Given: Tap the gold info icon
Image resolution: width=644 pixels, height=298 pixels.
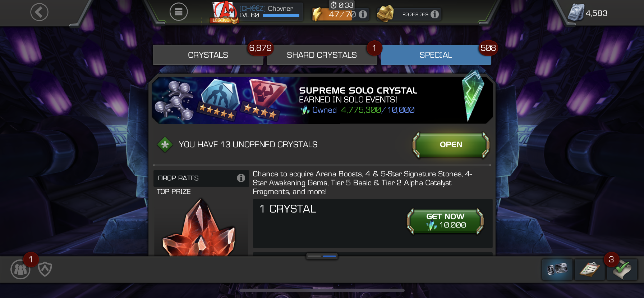Looking at the screenshot, I should click(434, 14).
